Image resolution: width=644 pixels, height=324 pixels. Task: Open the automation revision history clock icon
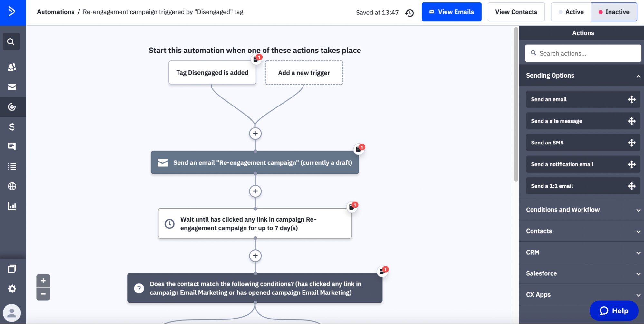(409, 13)
